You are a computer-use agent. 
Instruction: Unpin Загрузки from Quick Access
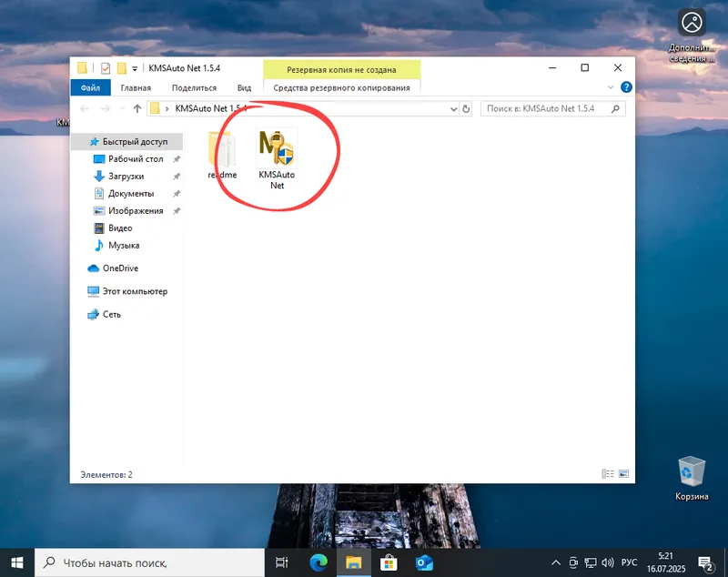point(178,176)
